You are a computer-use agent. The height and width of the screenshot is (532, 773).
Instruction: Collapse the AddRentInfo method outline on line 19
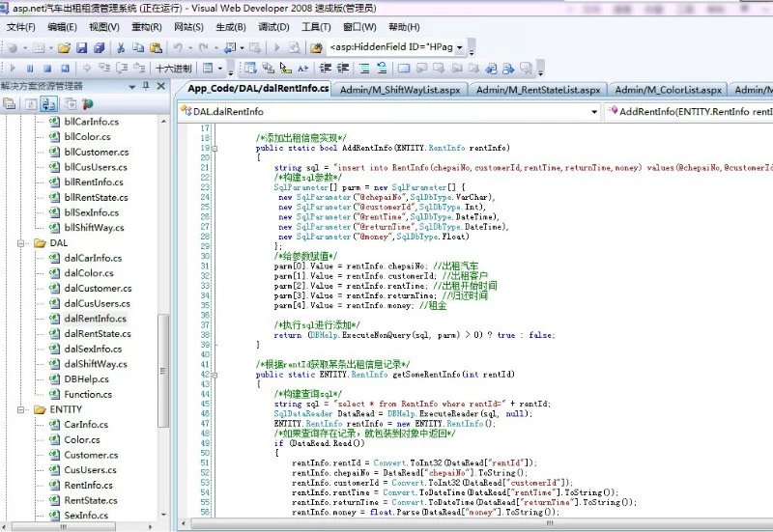[215, 148]
